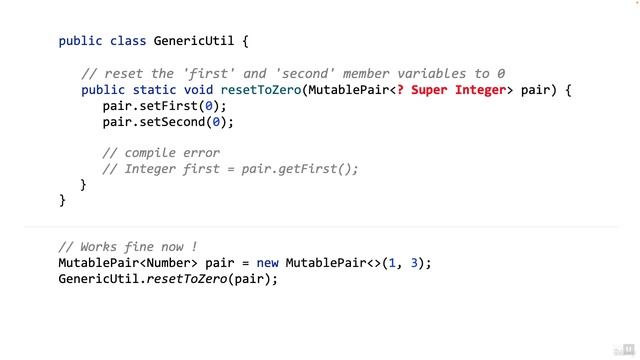Viewport: 640px width, 360px height.
Task: Click the red '? Super Integer' wildcard text
Action: point(451,90)
